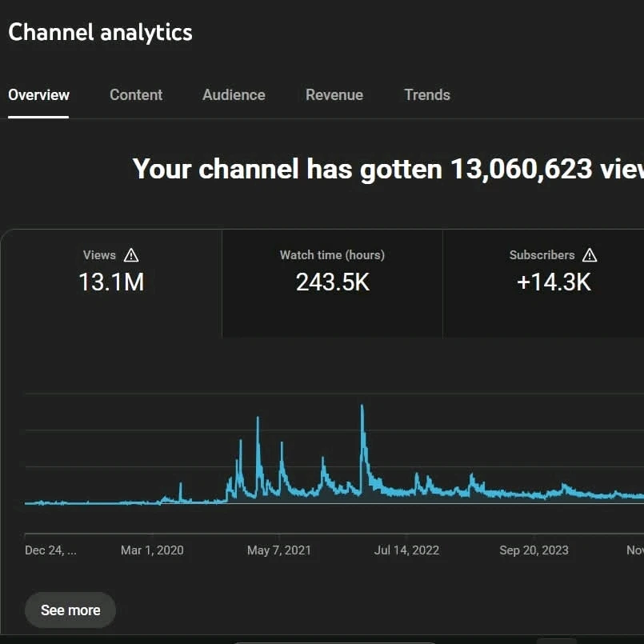Click the tallest spike on the views chart
The image size is (644, 644).
362,410
